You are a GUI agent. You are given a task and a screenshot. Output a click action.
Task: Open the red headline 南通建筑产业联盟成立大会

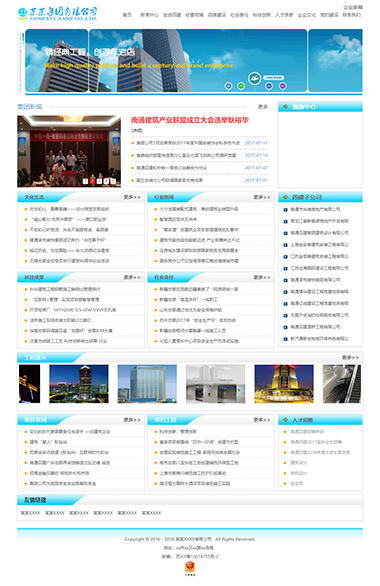pos(189,120)
